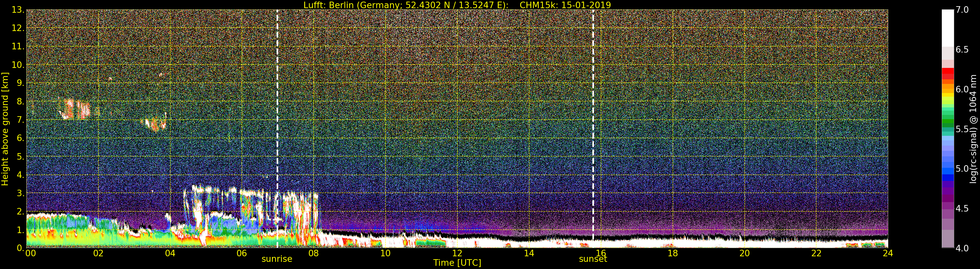Viewport: 980px width, 269px height.
Task: Click the 12 tick on the time axis
Action: (457, 253)
